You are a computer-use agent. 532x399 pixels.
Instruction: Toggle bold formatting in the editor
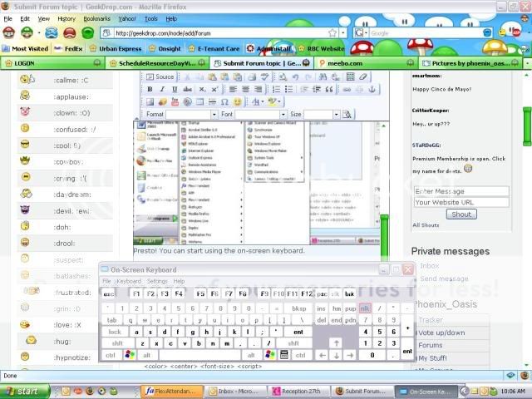(150, 89)
